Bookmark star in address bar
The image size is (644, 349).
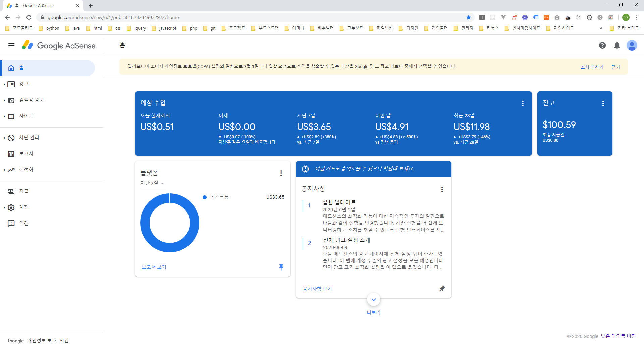469,17
